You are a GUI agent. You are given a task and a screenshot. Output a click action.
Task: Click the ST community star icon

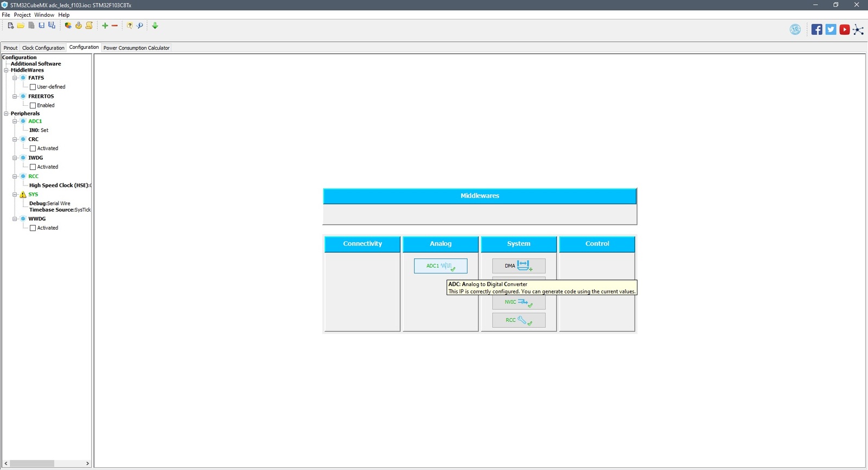click(x=858, y=29)
